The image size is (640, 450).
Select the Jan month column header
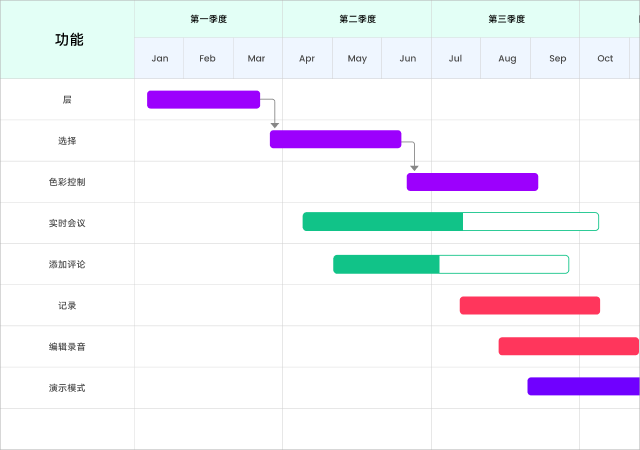[159, 58]
